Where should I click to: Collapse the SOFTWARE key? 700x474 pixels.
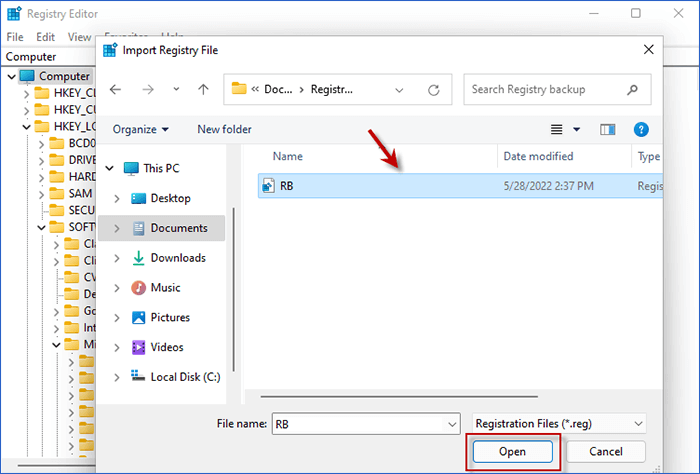click(x=41, y=228)
